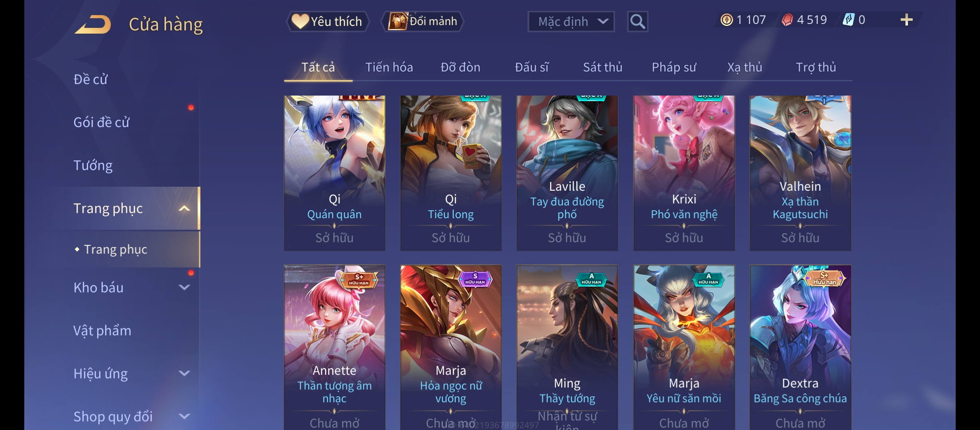
Task: Open the Mặc định sort dropdown
Action: [571, 21]
